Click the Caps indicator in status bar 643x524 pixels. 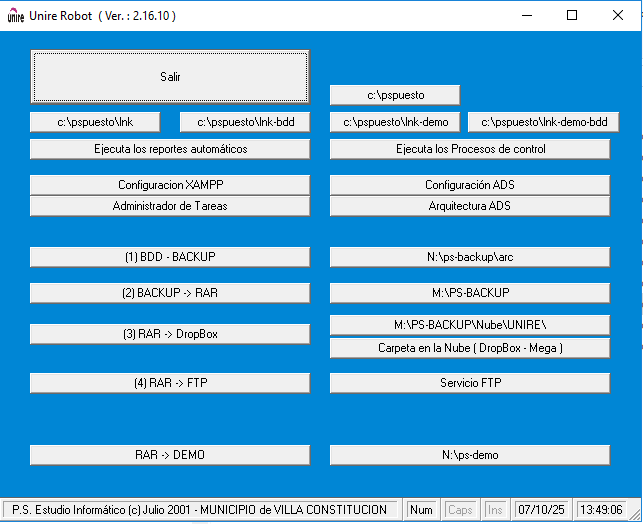[460, 510]
